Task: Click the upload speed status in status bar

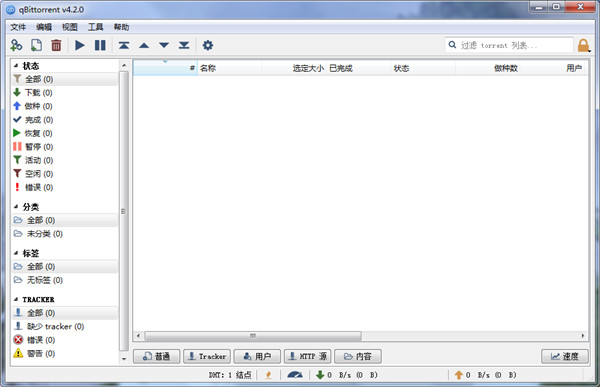Action: point(485,375)
